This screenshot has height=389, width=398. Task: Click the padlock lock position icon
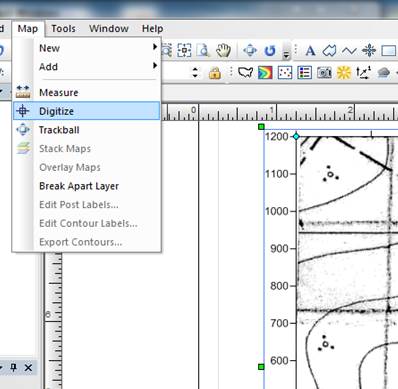(x=215, y=72)
